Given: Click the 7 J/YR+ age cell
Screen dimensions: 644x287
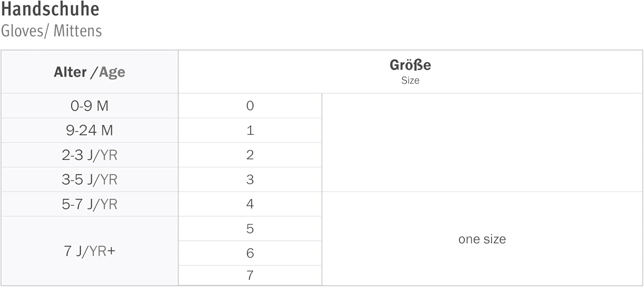Looking at the screenshot, I should [89, 251].
